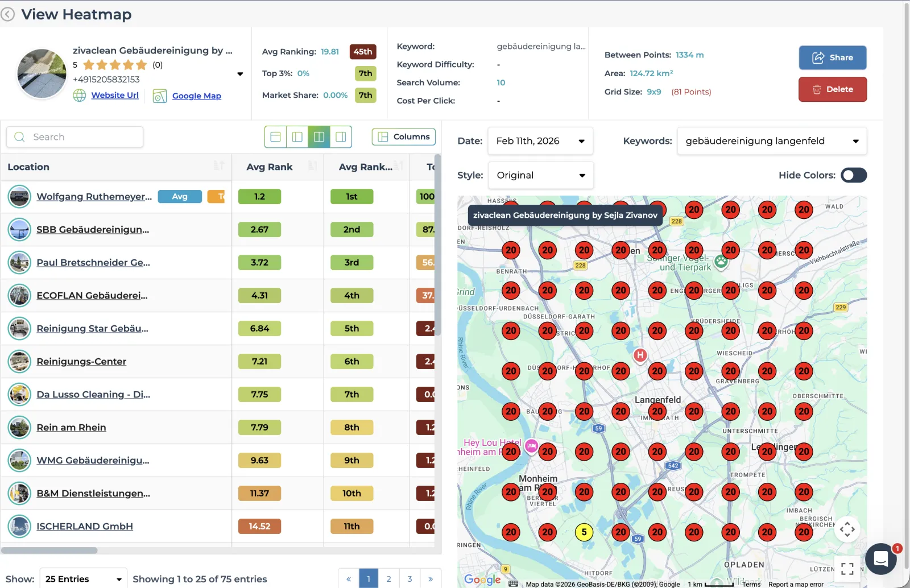This screenshot has height=588, width=910.
Task: Click Market Share 0.00% value
Action: coord(336,95)
